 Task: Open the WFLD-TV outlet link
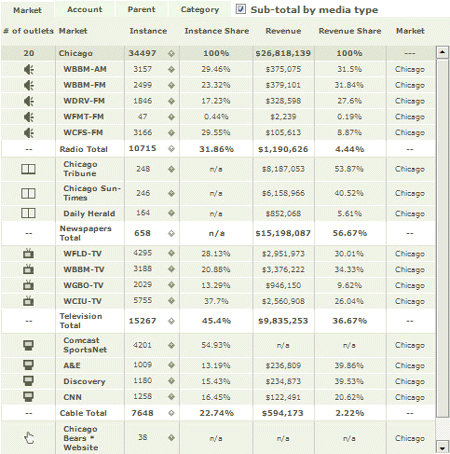pos(82,254)
